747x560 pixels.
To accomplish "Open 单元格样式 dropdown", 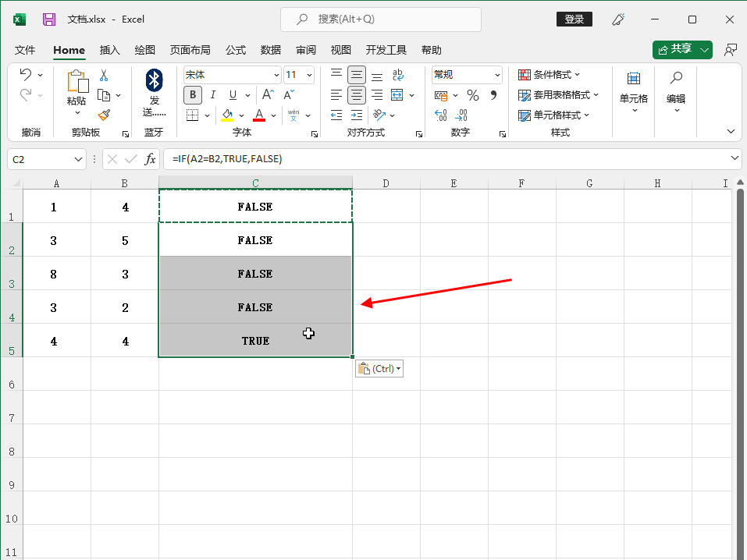I will tap(553, 115).
